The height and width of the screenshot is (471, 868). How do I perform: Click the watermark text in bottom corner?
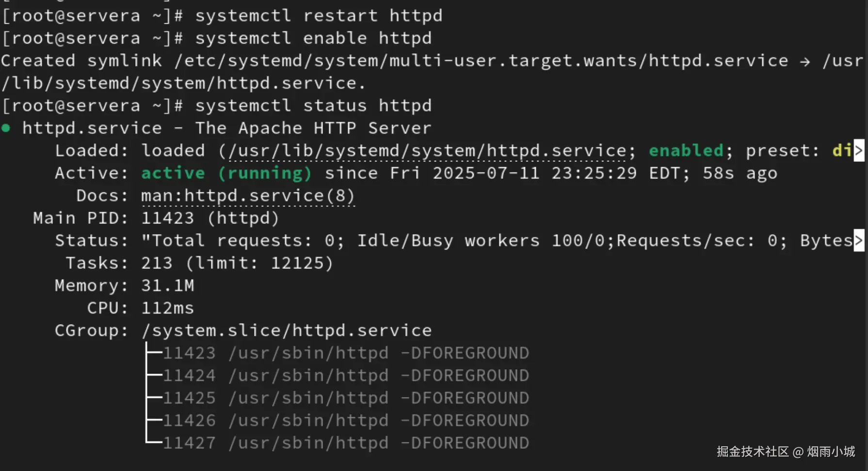pyautogui.click(x=786, y=452)
